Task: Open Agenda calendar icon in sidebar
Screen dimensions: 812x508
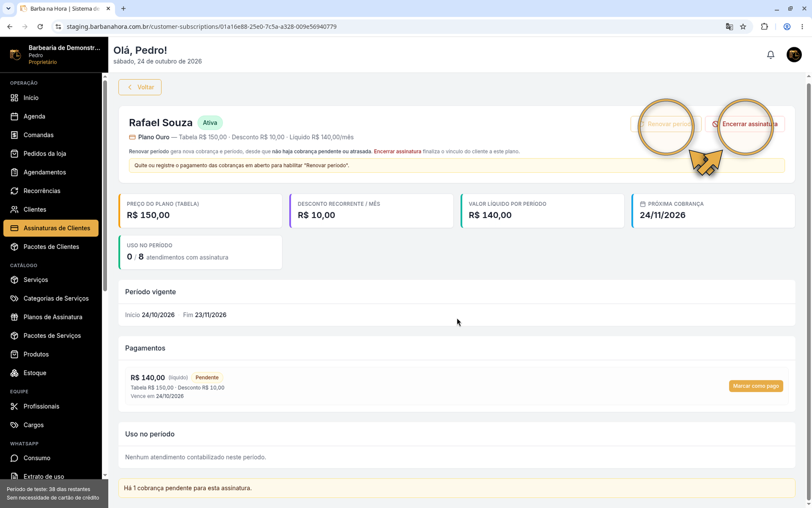Action: click(14, 116)
